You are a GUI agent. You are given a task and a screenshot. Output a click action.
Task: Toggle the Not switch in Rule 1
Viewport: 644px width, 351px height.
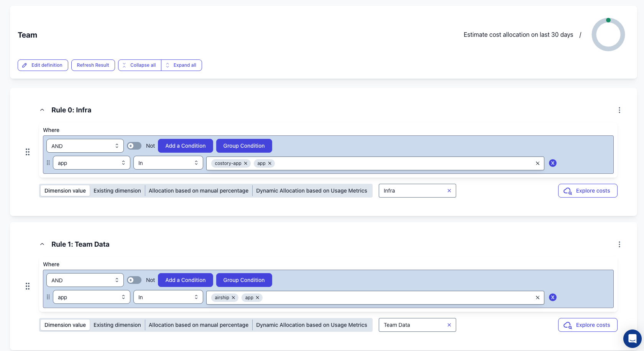134,280
